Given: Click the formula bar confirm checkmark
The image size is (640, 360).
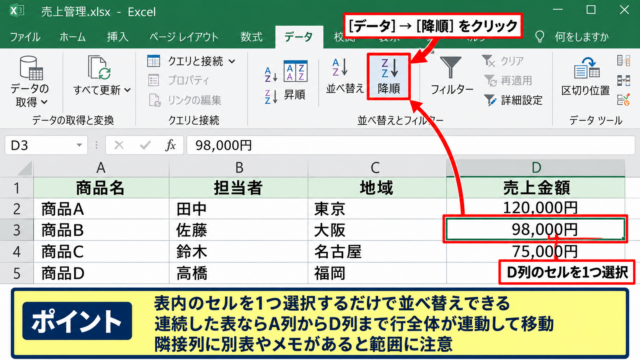Looking at the screenshot, I should pyautogui.click(x=145, y=145).
